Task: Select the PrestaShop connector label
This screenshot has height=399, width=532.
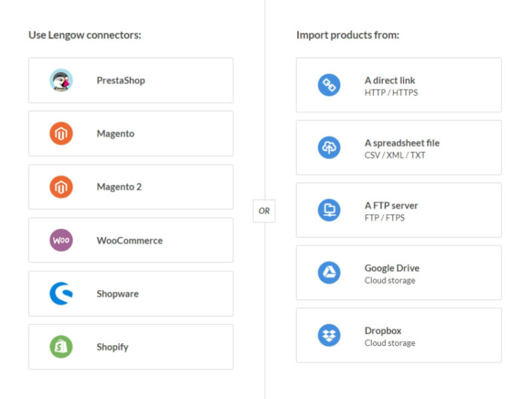Action: point(121,80)
